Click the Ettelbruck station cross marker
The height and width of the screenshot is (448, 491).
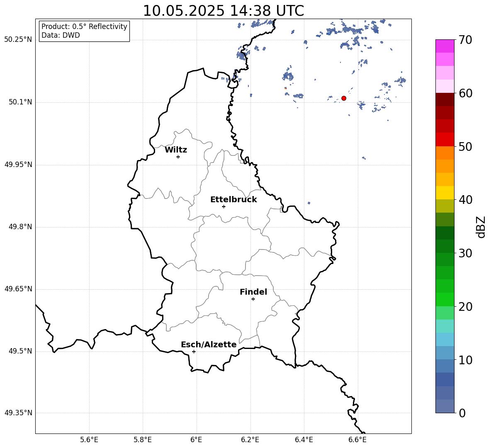click(x=224, y=206)
